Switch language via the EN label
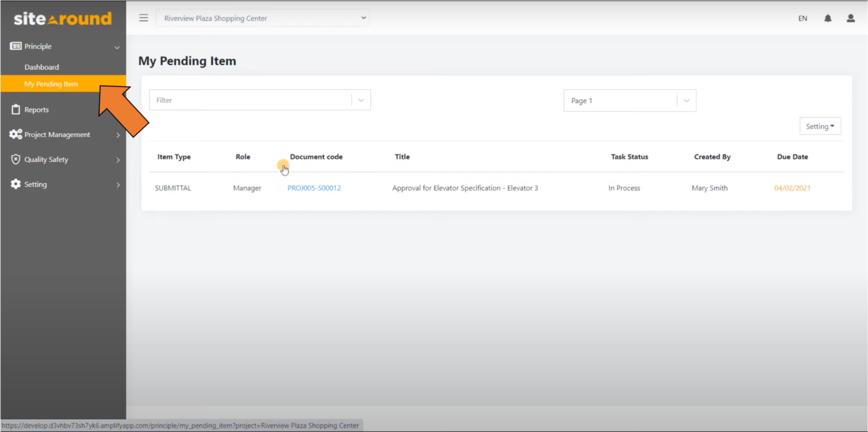Screen dimensions: 868x432 802,18
